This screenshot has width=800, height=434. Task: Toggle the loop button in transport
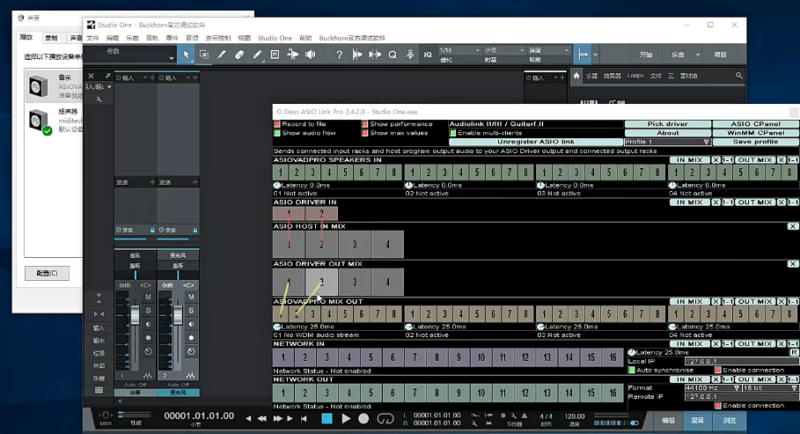tap(383, 418)
